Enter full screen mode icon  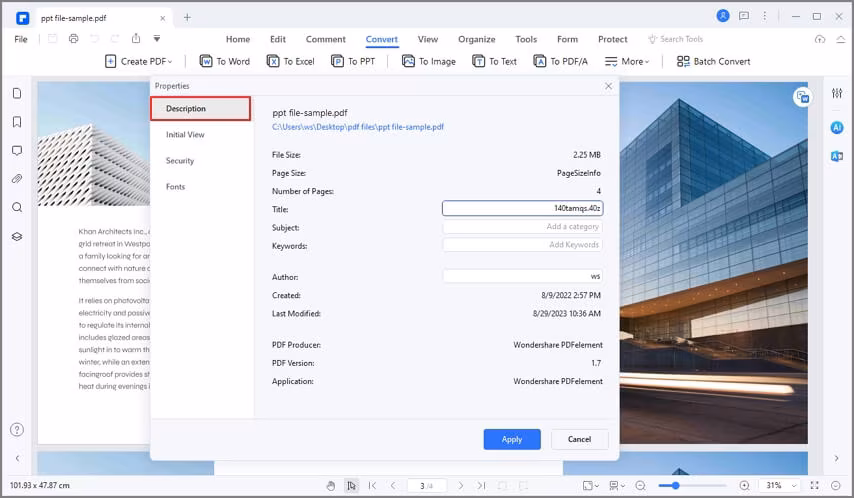pos(815,485)
